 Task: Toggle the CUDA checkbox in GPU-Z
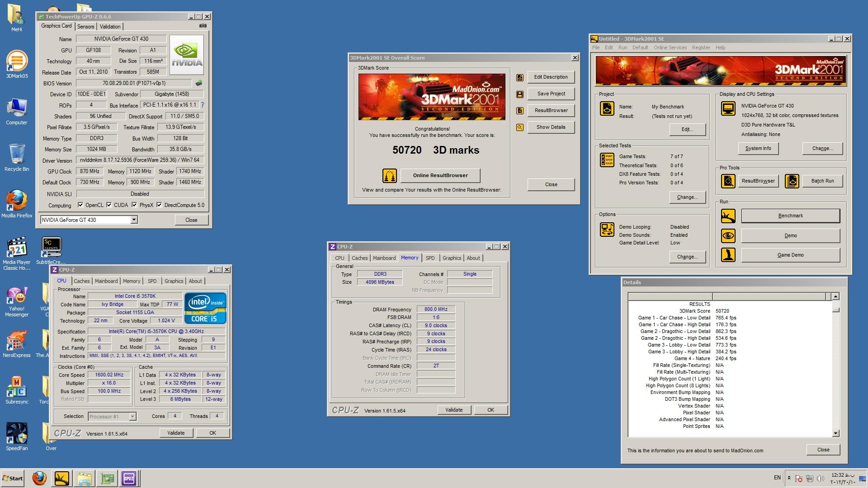click(109, 205)
